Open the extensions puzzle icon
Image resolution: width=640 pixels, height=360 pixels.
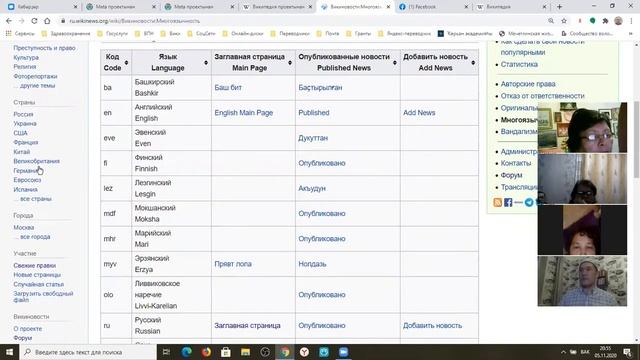pyautogui.click(x=605, y=21)
